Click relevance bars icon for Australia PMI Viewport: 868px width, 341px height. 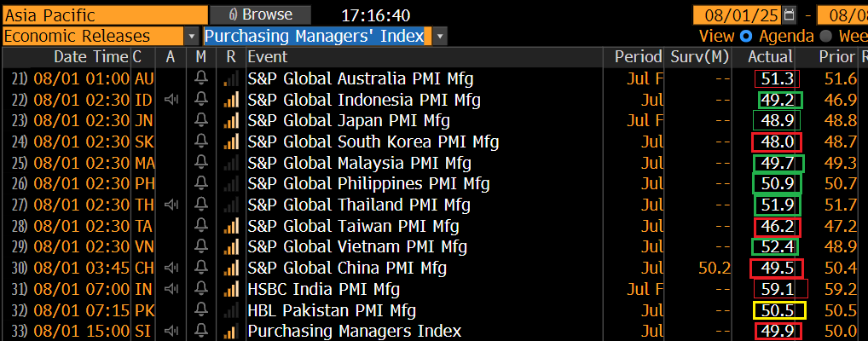tap(231, 79)
